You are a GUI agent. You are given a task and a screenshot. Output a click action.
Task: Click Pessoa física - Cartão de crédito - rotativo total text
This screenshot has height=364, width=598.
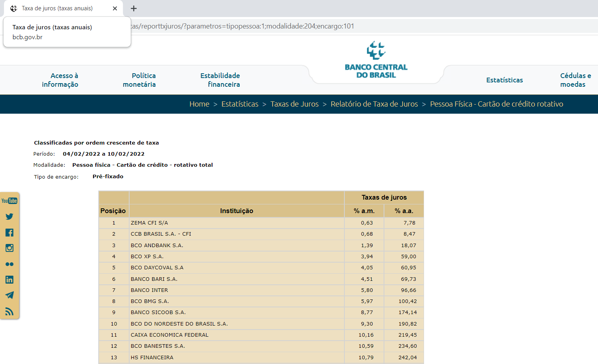(142, 165)
